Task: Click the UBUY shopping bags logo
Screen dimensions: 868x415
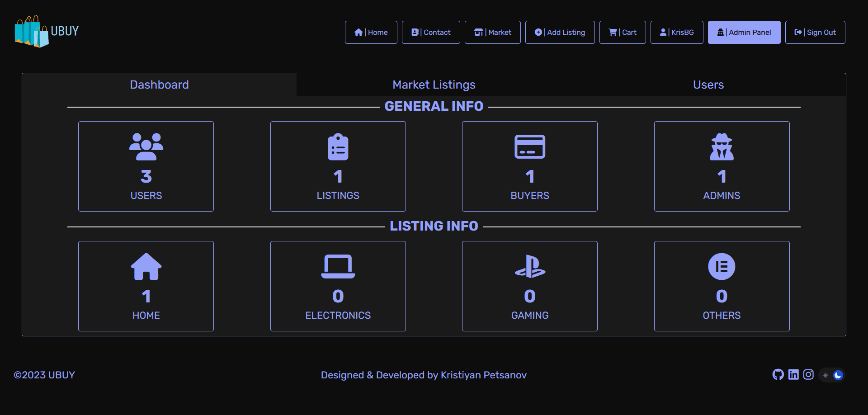Action: (32, 32)
